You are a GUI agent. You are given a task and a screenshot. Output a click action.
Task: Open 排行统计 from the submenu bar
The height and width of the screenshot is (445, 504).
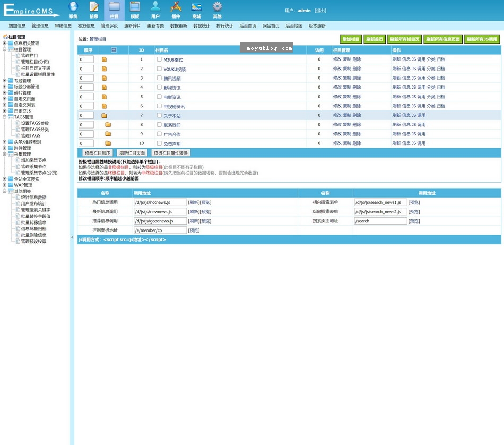[225, 25]
